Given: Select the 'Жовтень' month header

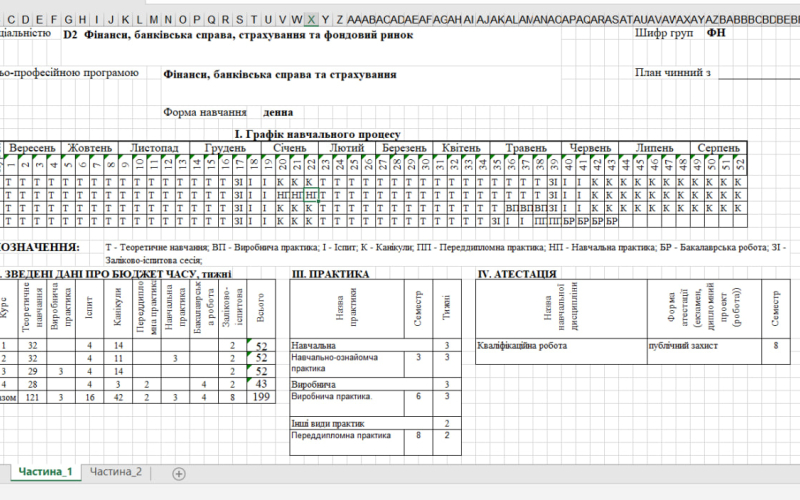Looking at the screenshot, I should tap(90, 148).
